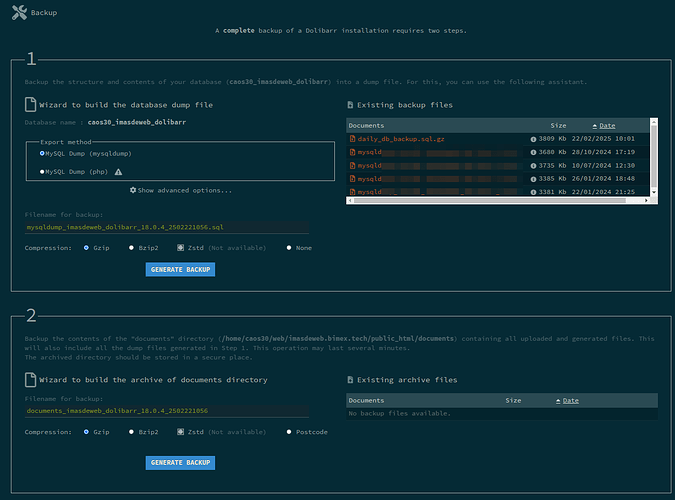Click the documents archive filename field
This screenshot has width=675, height=500.
click(167, 411)
